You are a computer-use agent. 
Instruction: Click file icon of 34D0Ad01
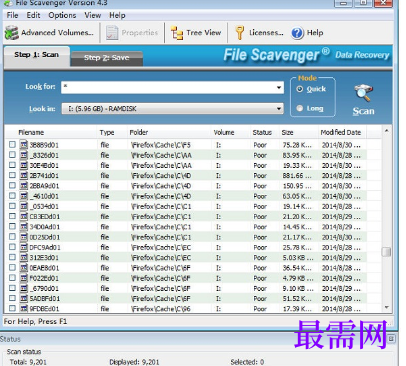click(x=24, y=227)
